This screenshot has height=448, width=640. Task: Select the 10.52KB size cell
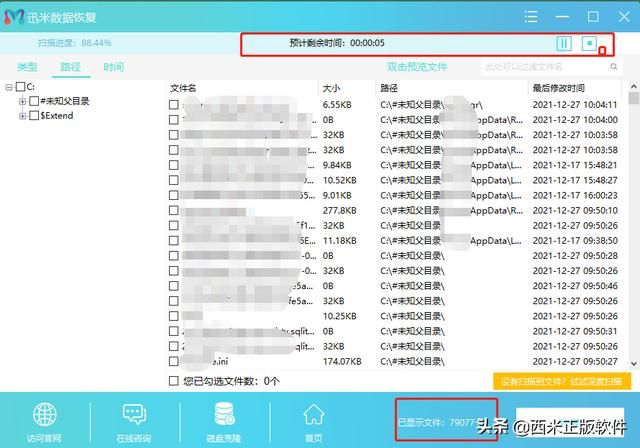pos(340,180)
